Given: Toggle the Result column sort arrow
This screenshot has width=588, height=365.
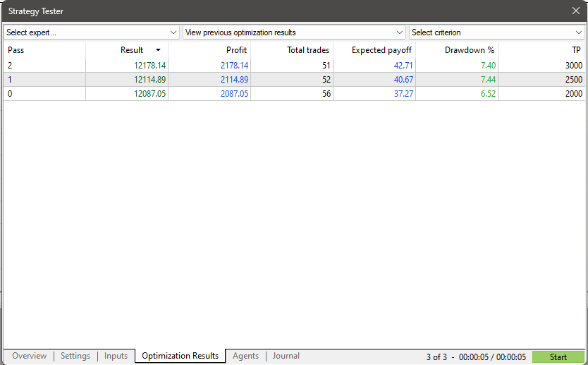Looking at the screenshot, I should pos(158,50).
